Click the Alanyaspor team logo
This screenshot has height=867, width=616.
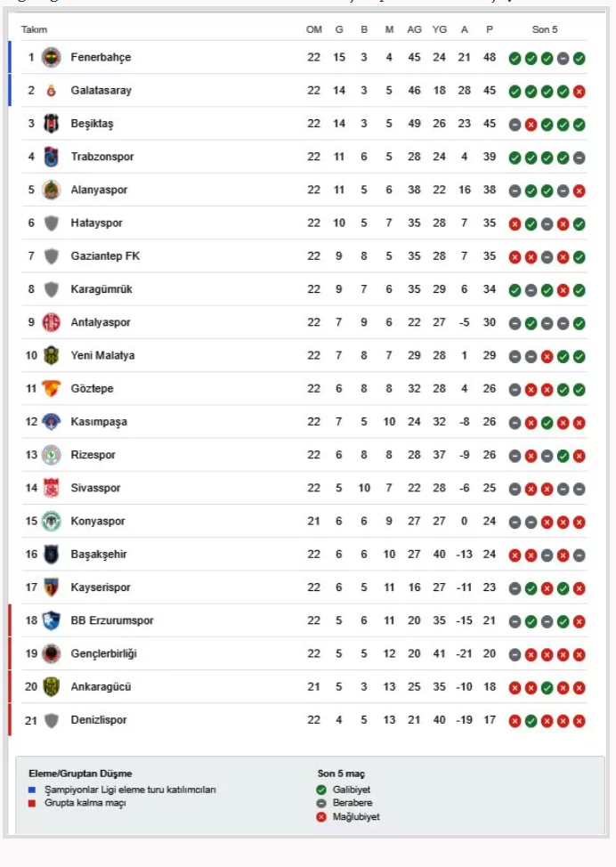pyautogui.click(x=52, y=190)
